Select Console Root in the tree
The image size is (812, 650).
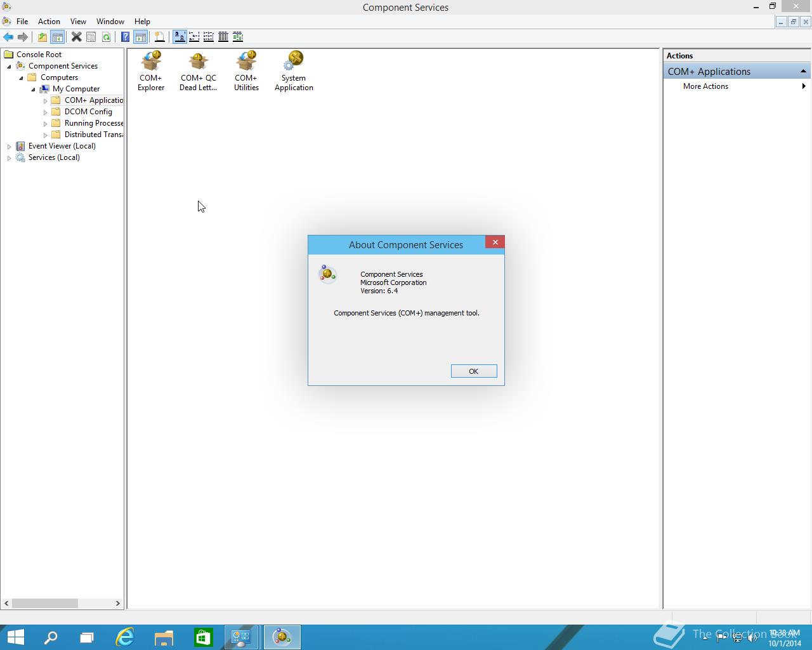39,55
